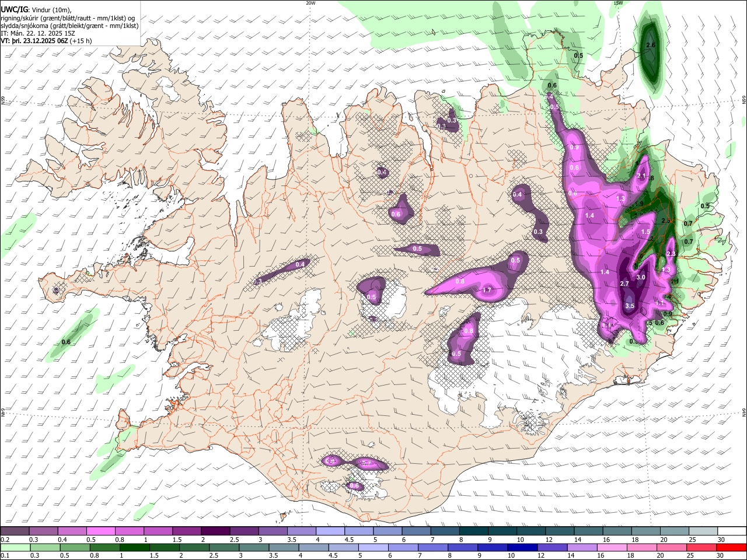Click the "IT: Mán. 22. 12. 2025 15Z" line
The width and height of the screenshot is (747, 560).
[x=38, y=33]
